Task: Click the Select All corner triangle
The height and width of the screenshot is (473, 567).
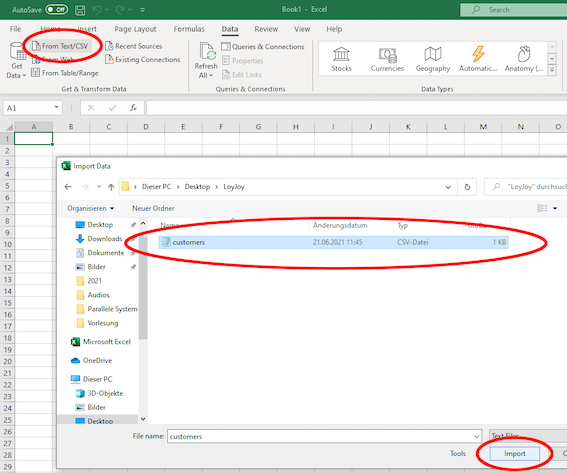Action: pos(9,127)
